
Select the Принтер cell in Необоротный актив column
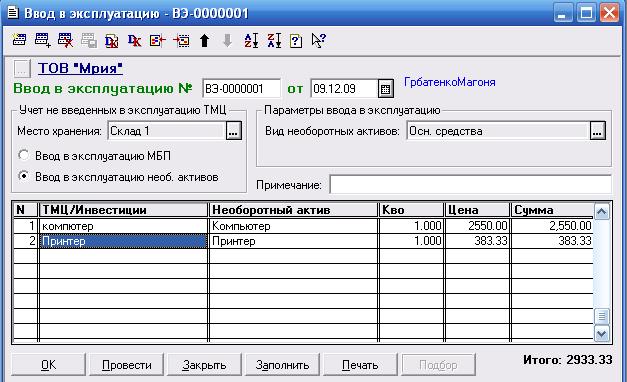294,241
